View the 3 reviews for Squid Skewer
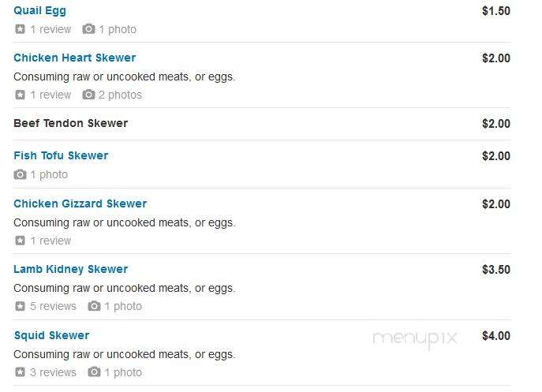 tap(53, 372)
